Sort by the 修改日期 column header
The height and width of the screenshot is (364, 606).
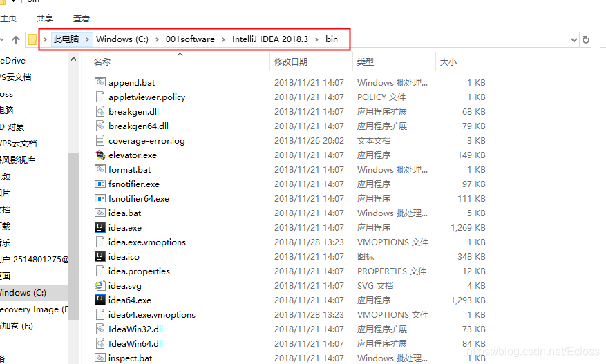pyautogui.click(x=291, y=62)
